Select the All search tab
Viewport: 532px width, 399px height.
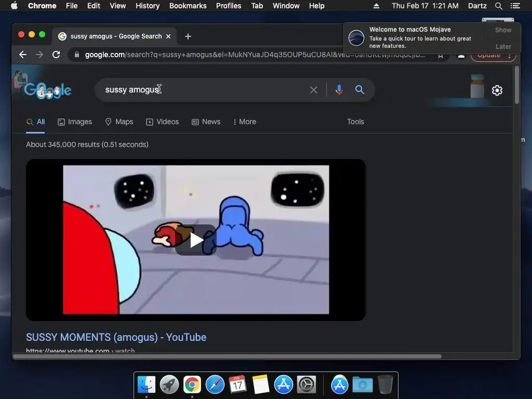[x=36, y=122]
